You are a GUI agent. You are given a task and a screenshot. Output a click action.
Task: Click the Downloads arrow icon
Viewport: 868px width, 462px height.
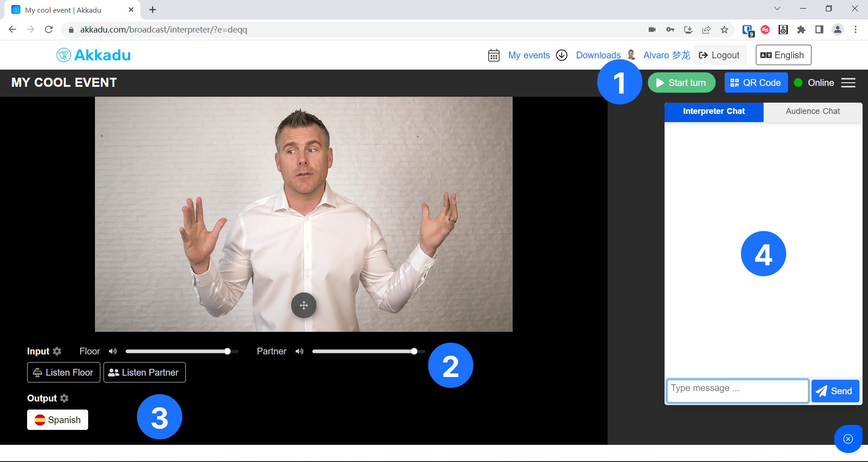tap(561, 55)
